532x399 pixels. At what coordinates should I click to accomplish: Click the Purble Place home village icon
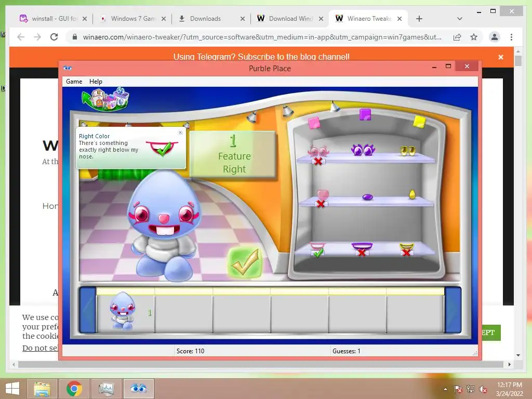click(x=105, y=99)
